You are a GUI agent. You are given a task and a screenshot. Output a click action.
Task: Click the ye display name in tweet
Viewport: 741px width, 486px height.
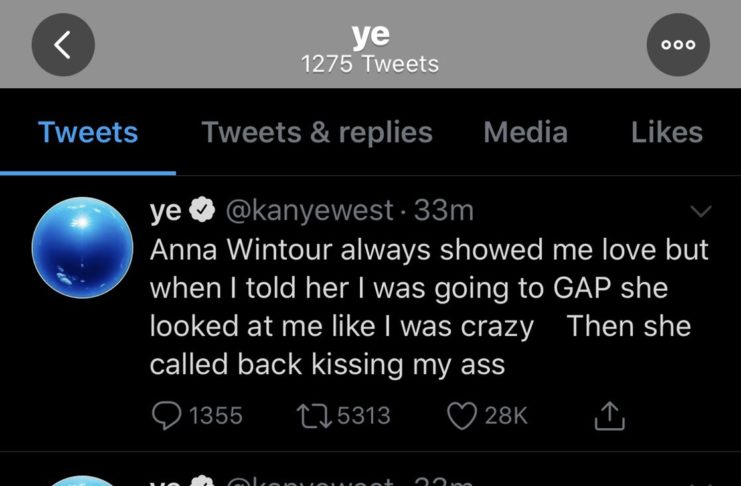[164, 211]
